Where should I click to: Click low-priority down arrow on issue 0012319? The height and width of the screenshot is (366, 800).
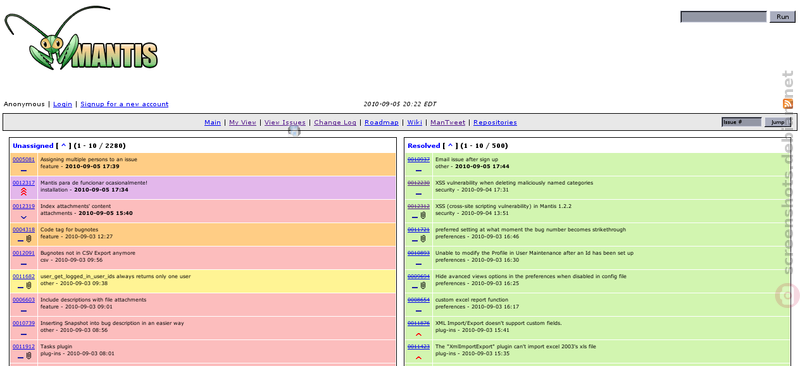(23, 217)
